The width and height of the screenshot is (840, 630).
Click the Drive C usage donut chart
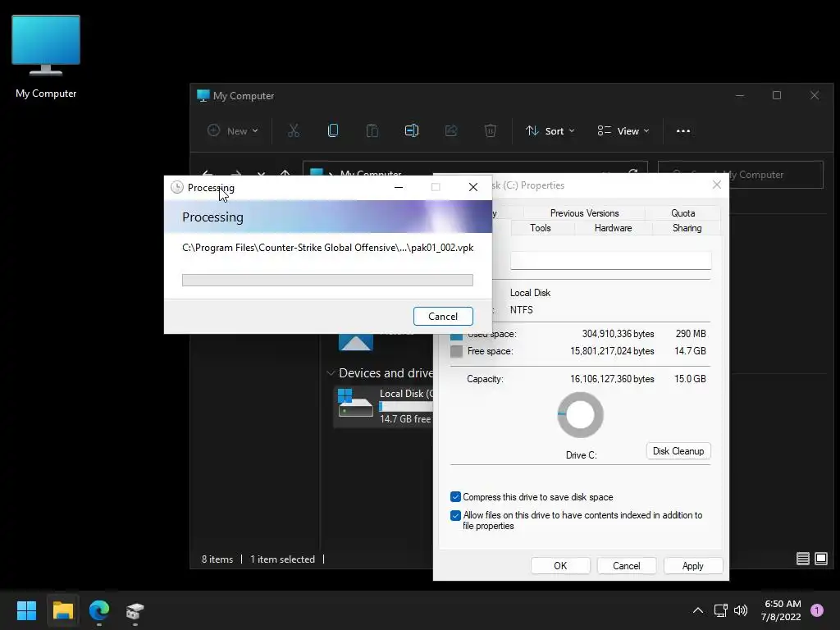point(580,414)
